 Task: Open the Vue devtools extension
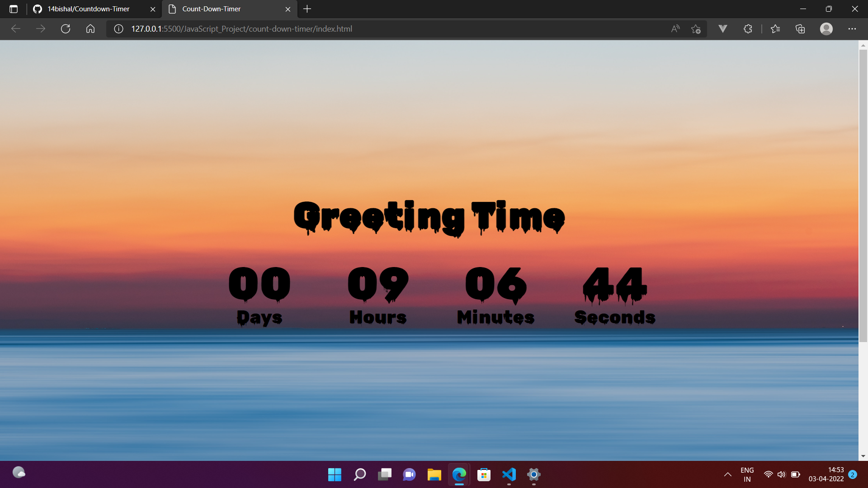(x=722, y=28)
